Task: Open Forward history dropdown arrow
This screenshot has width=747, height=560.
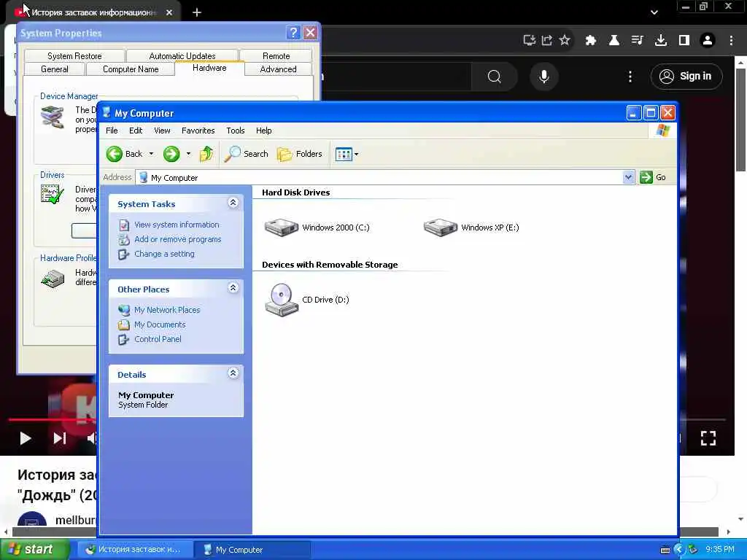Action: tap(188, 154)
